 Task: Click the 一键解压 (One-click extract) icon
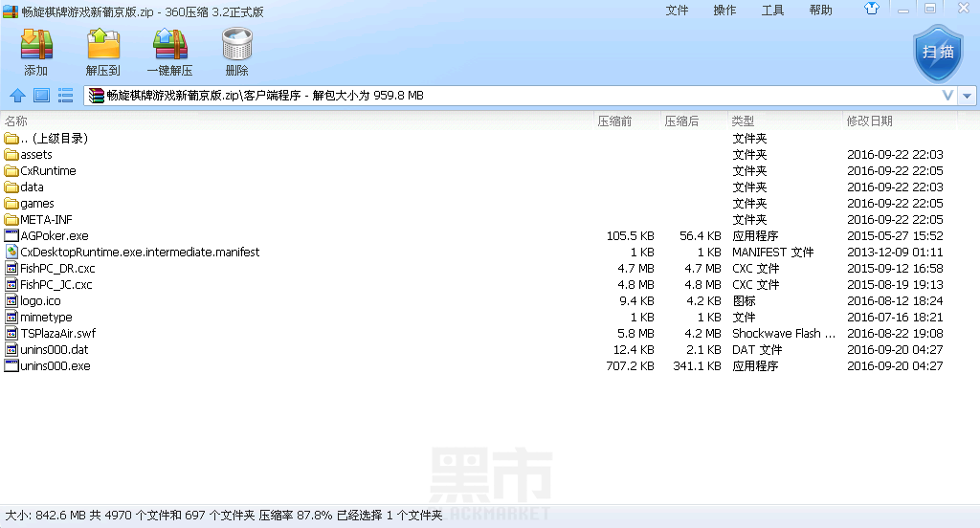[x=170, y=44]
